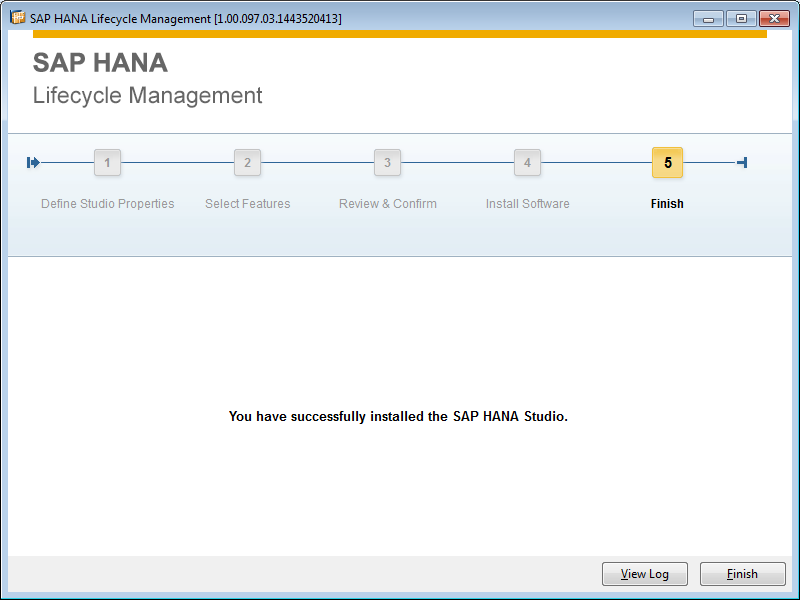
Task: Click the Select Features step label
Action: (x=247, y=203)
